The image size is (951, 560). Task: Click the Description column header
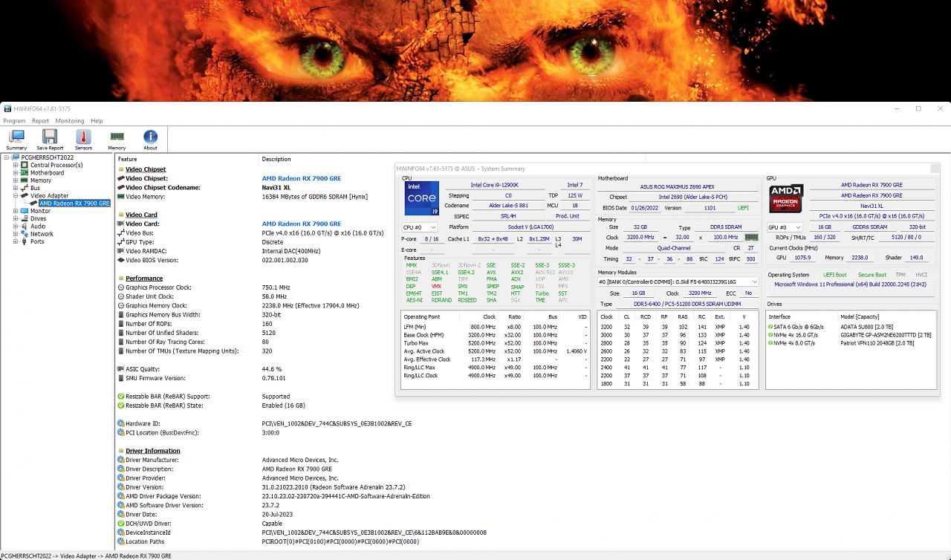tap(276, 159)
